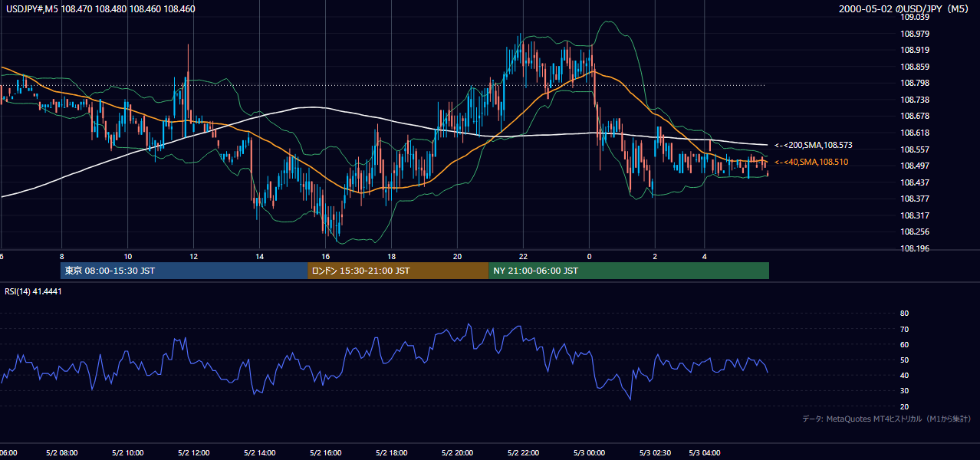980x460 pixels.
Task: Click the 108.256 price axis label
Action: (915, 232)
